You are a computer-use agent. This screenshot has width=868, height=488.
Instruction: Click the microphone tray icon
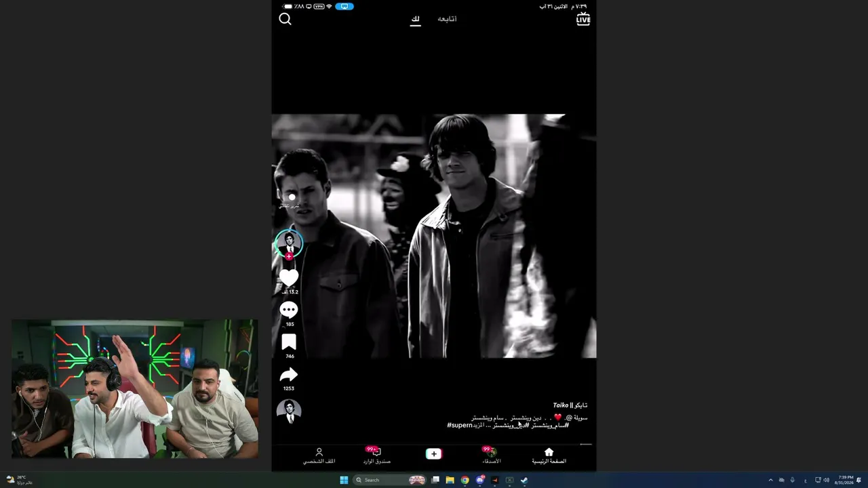click(792, 480)
